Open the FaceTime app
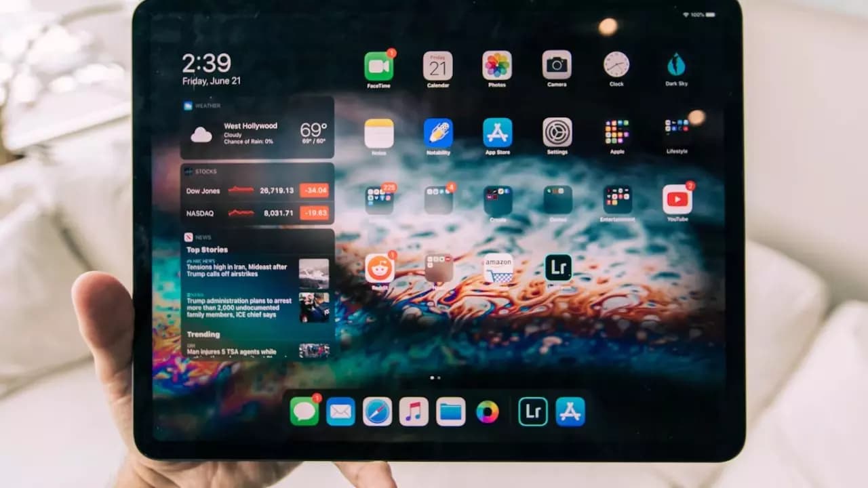The height and width of the screenshot is (488, 868). (x=379, y=66)
